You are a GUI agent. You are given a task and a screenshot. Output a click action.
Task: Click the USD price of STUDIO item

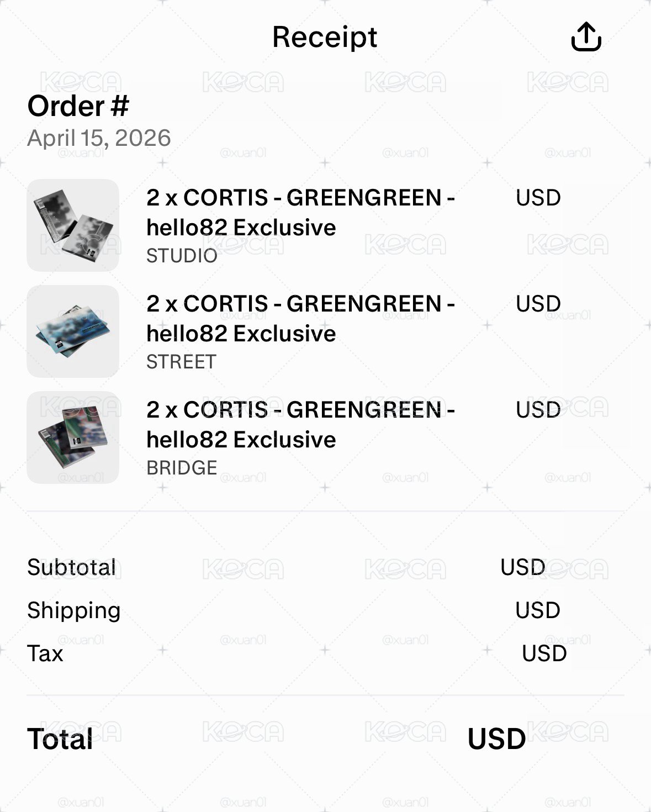tap(538, 198)
